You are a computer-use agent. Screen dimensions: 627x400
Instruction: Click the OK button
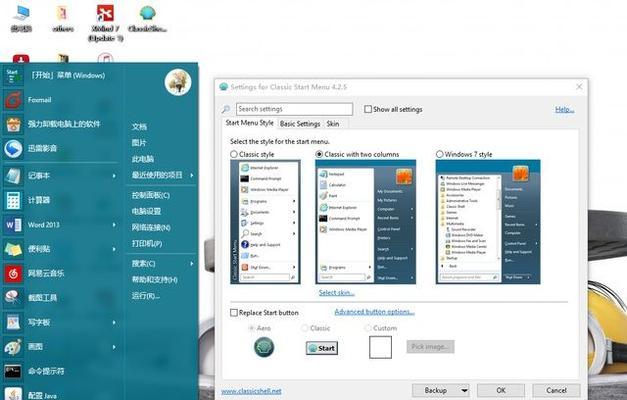tap(501, 390)
